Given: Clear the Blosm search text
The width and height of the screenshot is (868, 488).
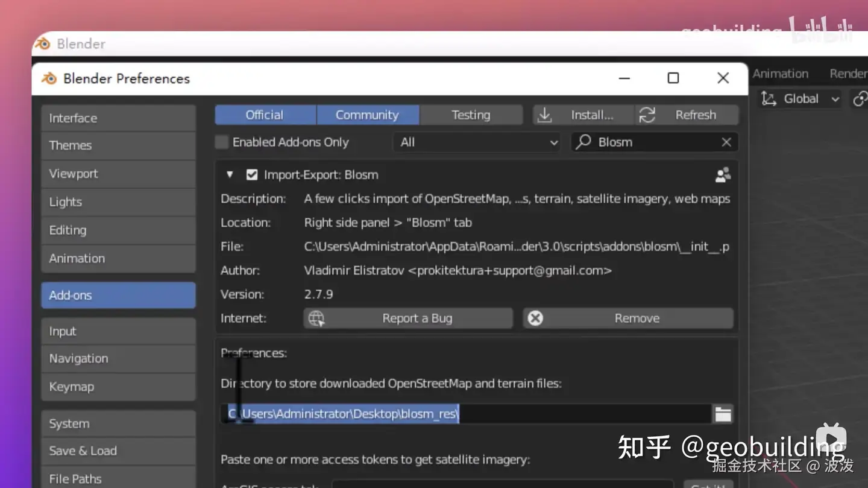Looking at the screenshot, I should click(726, 142).
